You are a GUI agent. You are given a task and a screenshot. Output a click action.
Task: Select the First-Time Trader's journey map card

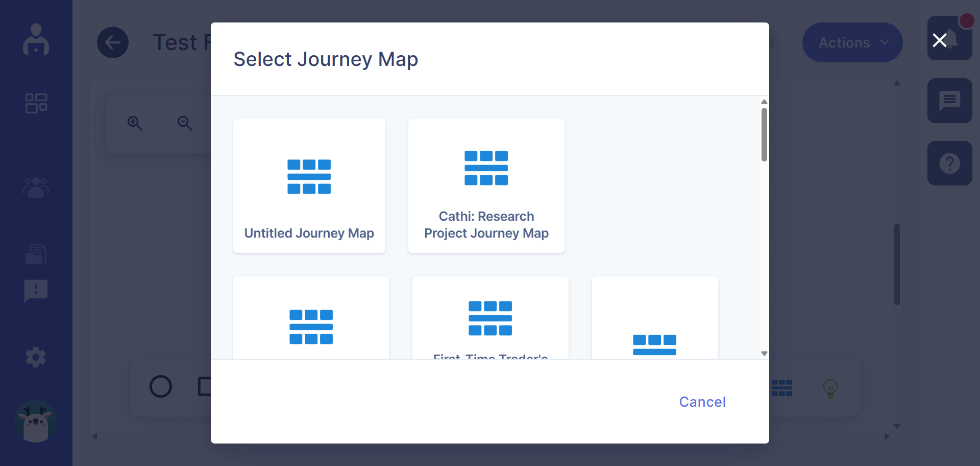pyautogui.click(x=489, y=317)
